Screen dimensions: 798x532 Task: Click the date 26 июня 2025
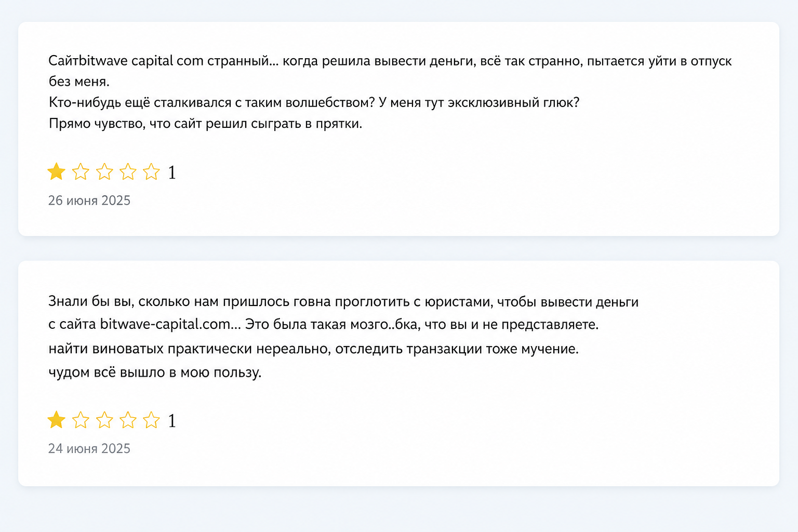pyautogui.click(x=89, y=201)
